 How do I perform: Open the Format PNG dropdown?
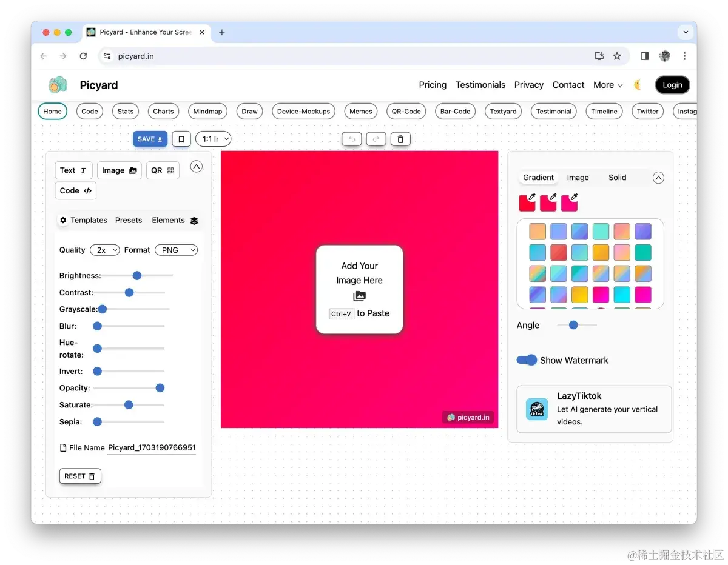tap(177, 250)
